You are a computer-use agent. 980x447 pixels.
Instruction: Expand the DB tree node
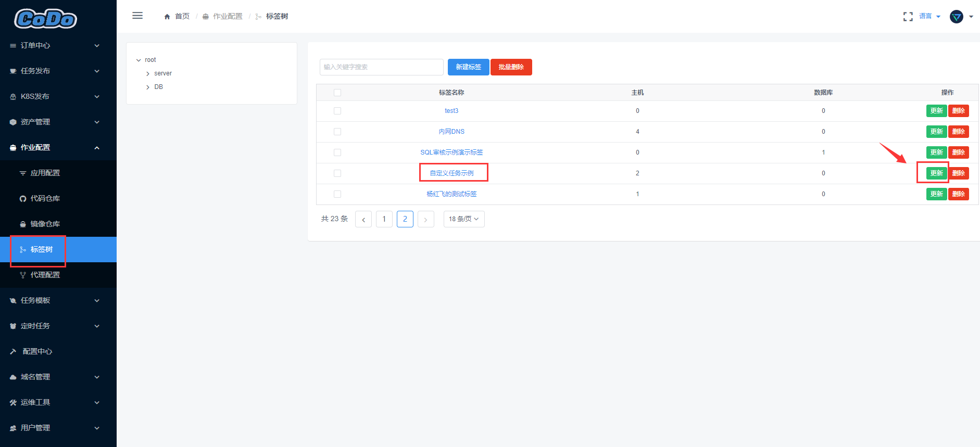click(148, 87)
